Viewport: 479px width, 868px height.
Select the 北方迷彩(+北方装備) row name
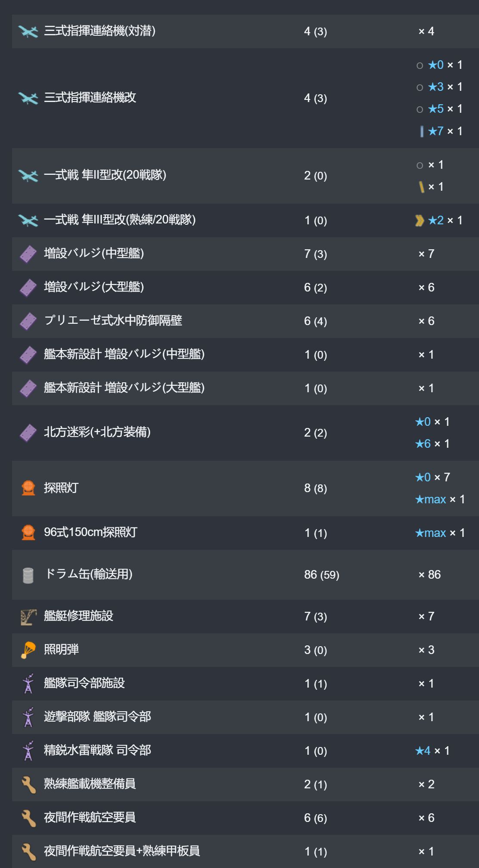tap(97, 432)
